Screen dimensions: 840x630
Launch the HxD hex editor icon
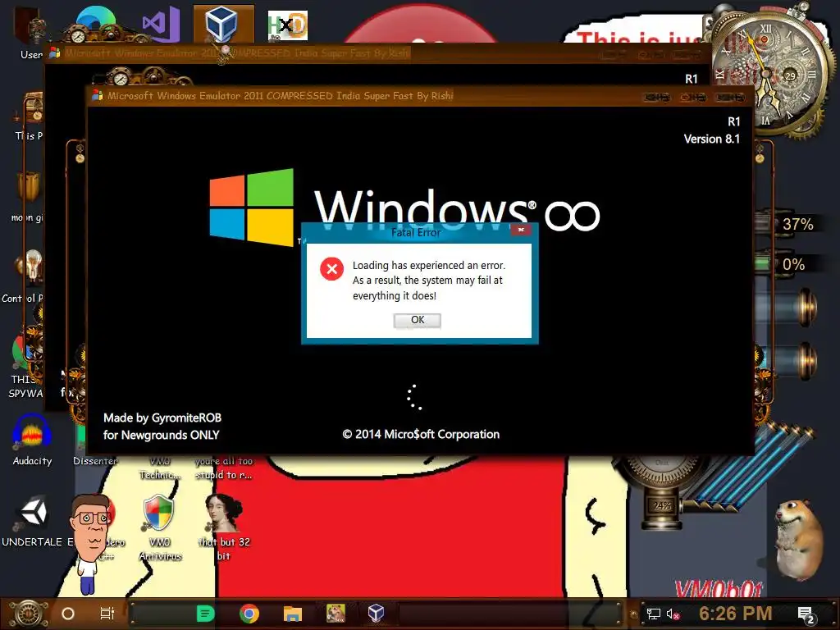(x=288, y=25)
